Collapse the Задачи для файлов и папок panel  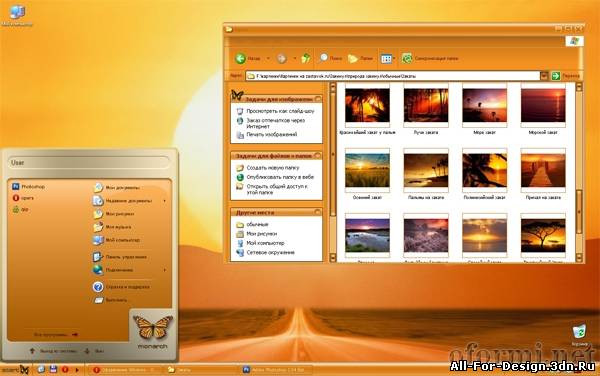tap(317, 155)
